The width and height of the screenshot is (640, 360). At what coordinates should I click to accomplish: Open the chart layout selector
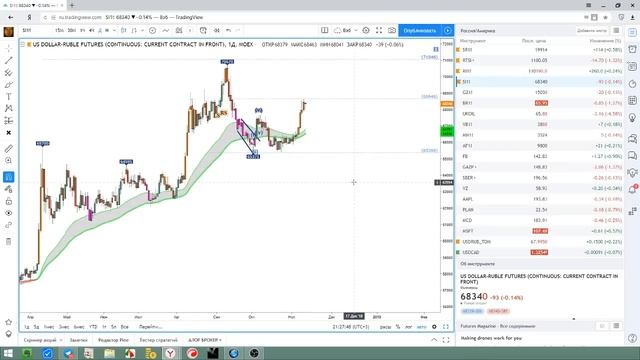(x=324, y=31)
